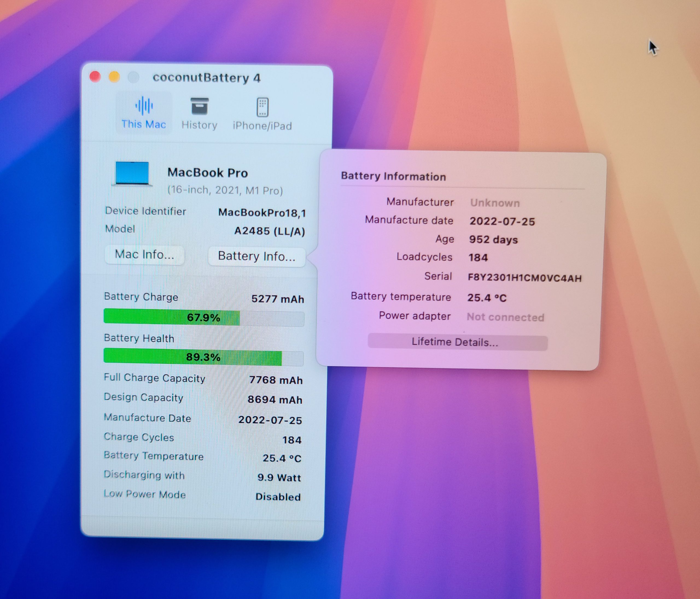Open the Mac Info... details
The width and height of the screenshot is (700, 599).
[x=145, y=254]
